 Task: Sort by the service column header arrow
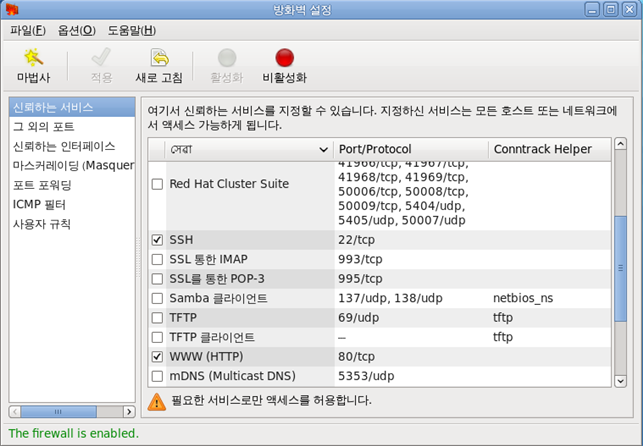tap(324, 150)
